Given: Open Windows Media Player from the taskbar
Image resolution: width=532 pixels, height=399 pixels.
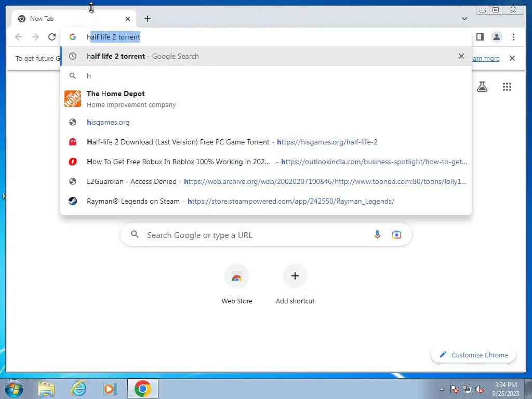Looking at the screenshot, I should click(x=110, y=389).
